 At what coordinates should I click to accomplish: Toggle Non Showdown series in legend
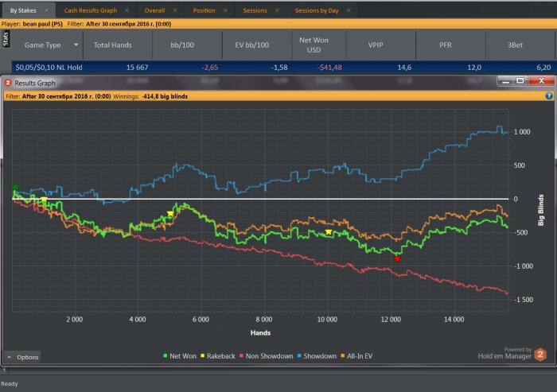click(267, 355)
